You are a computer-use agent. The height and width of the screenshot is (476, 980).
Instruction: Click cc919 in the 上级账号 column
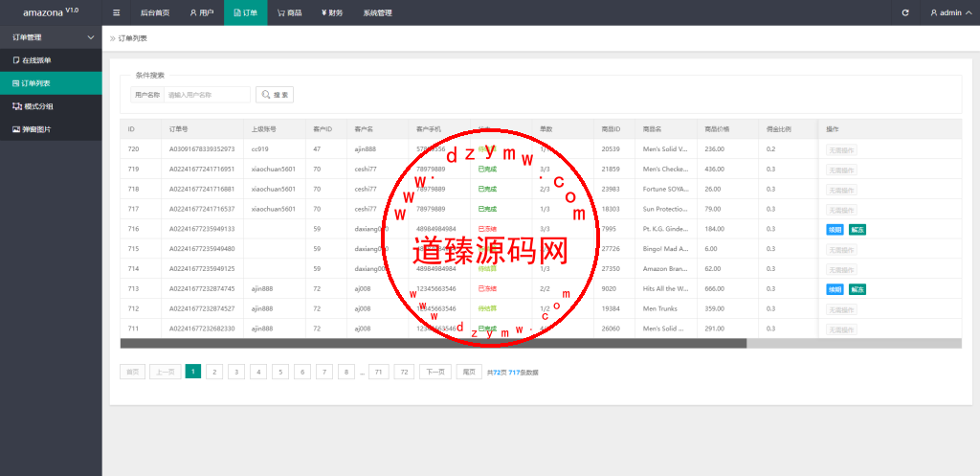[259, 149]
